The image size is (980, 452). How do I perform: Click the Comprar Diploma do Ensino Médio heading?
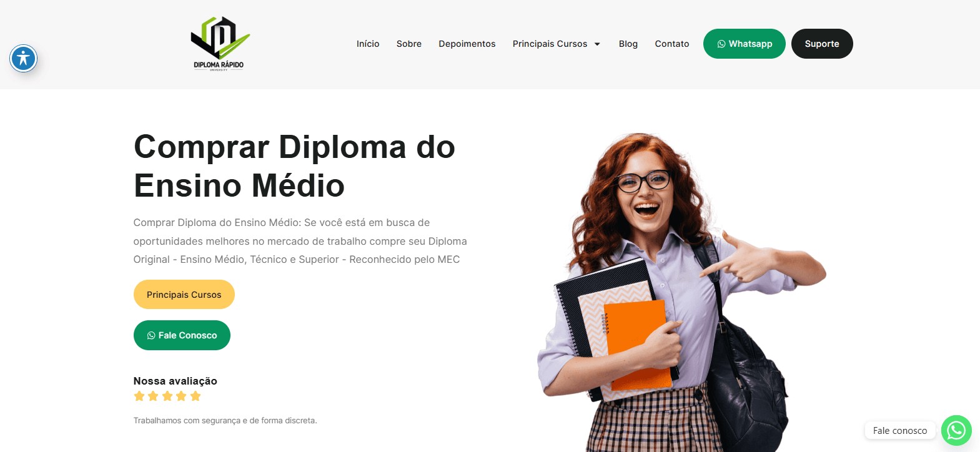pyautogui.click(x=294, y=166)
